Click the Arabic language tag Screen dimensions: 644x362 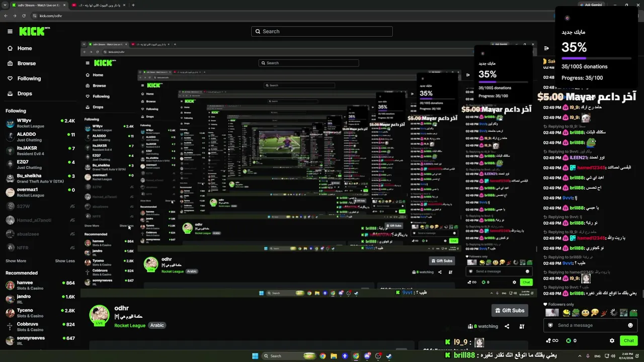tap(157, 325)
